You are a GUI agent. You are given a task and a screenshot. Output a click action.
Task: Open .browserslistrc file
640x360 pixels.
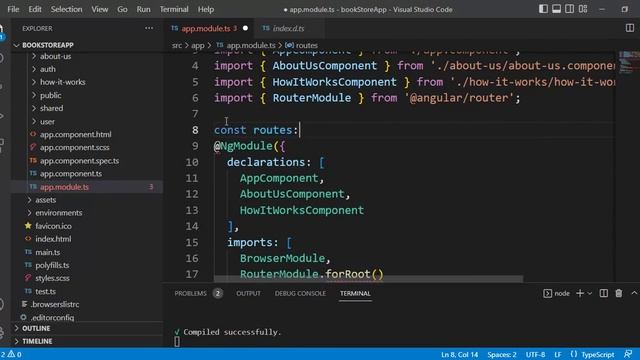pos(55,304)
